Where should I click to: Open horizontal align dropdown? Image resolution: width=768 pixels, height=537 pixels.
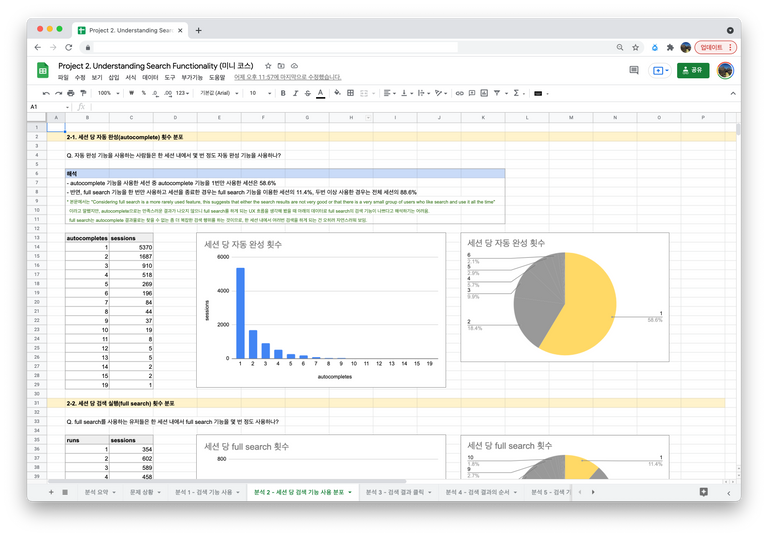(390, 93)
